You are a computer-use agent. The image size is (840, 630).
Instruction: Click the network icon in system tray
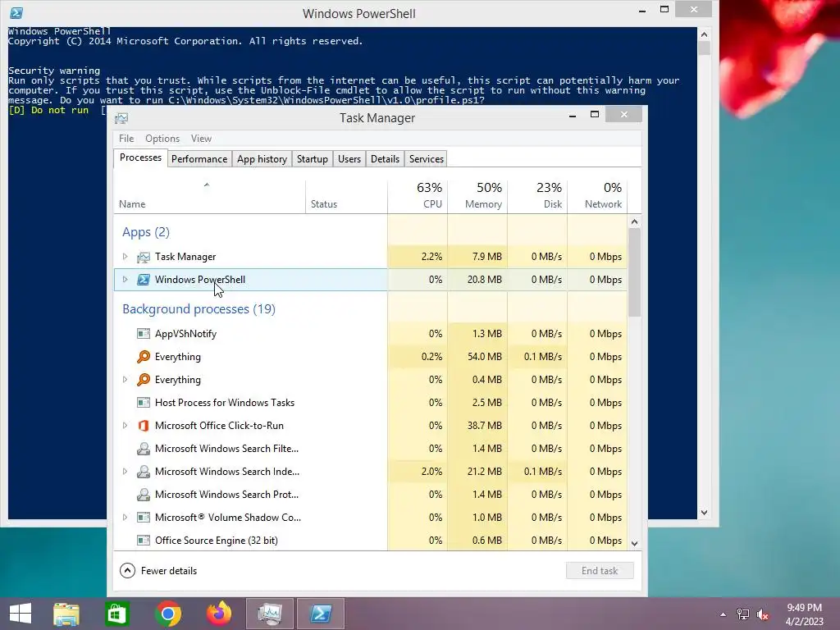point(743,614)
